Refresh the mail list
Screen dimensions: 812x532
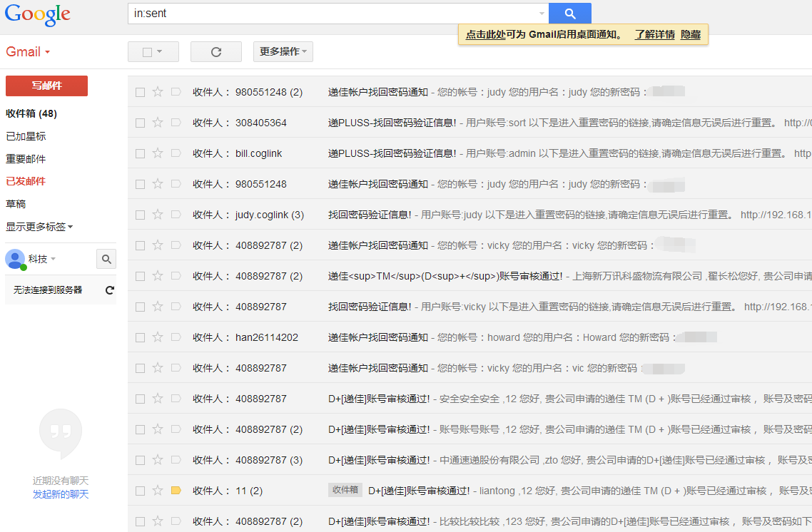click(216, 52)
